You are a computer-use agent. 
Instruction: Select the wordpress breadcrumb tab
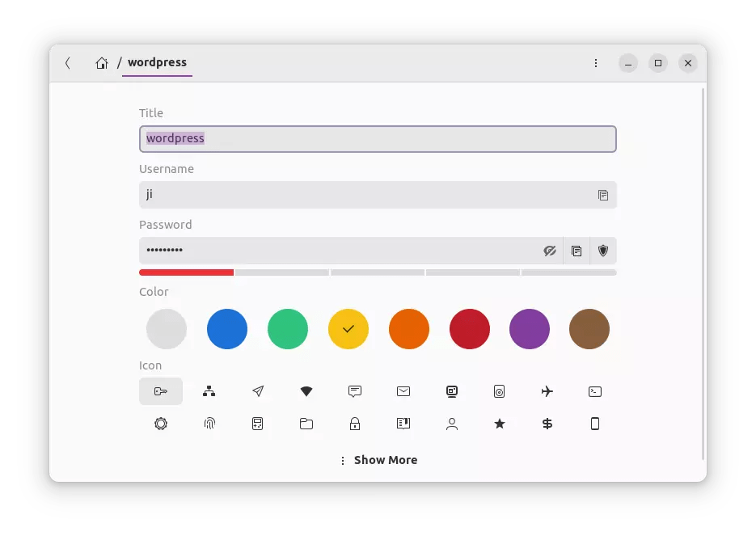click(x=157, y=63)
